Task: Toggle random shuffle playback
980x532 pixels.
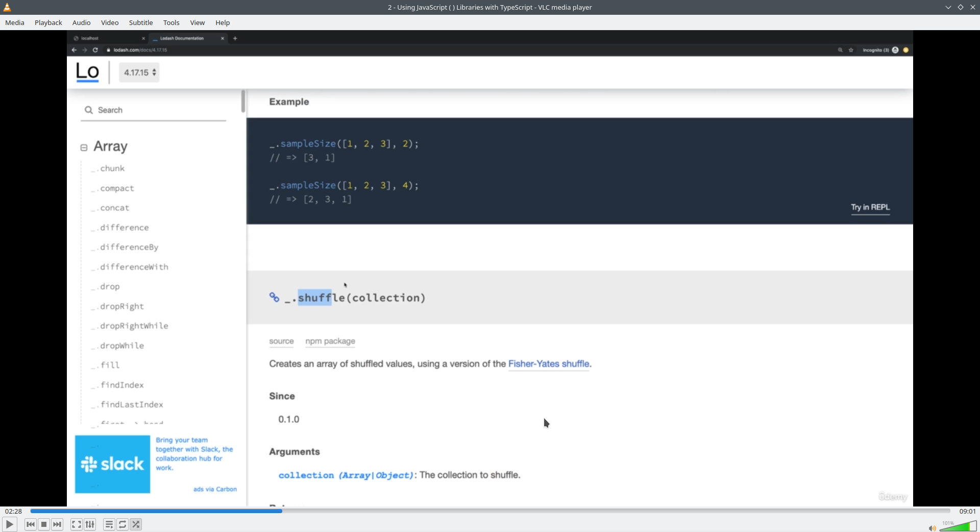Action: point(136,524)
